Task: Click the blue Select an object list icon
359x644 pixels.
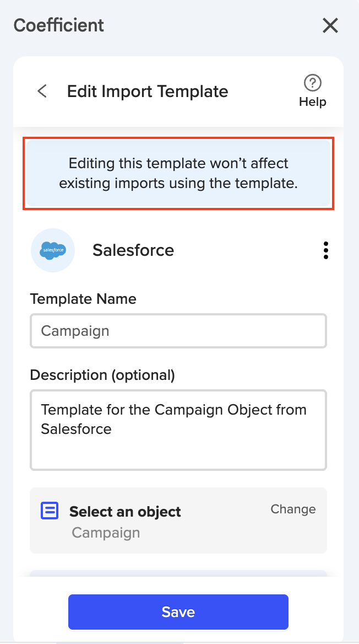Action: 50,511
